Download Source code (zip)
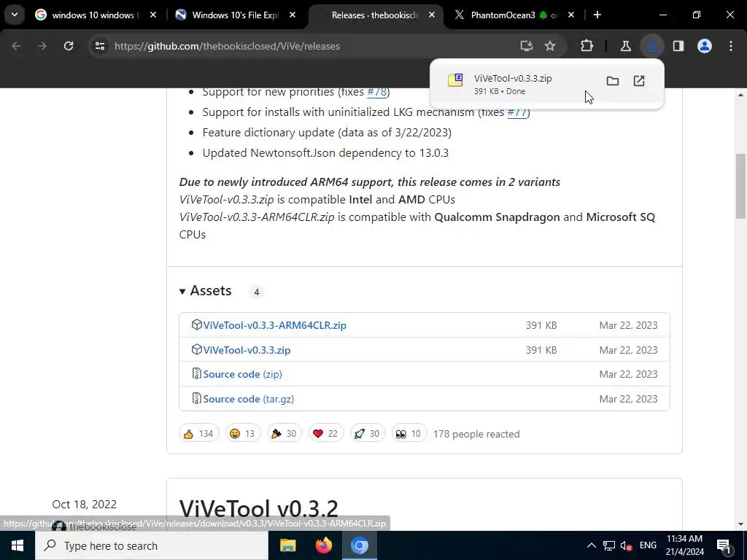 pos(242,374)
